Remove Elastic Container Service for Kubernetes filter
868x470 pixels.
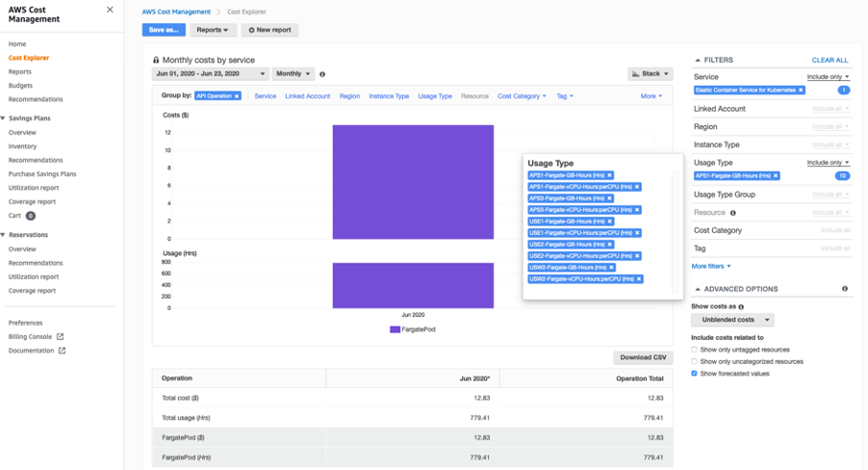801,90
